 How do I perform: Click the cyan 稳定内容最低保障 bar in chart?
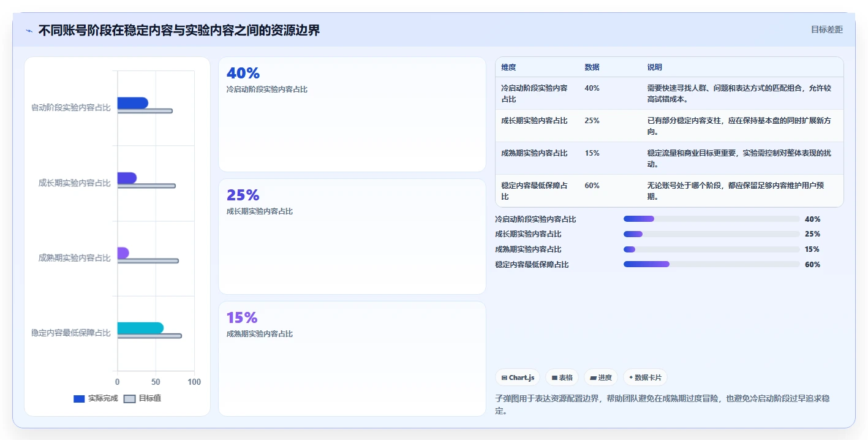[140, 328]
